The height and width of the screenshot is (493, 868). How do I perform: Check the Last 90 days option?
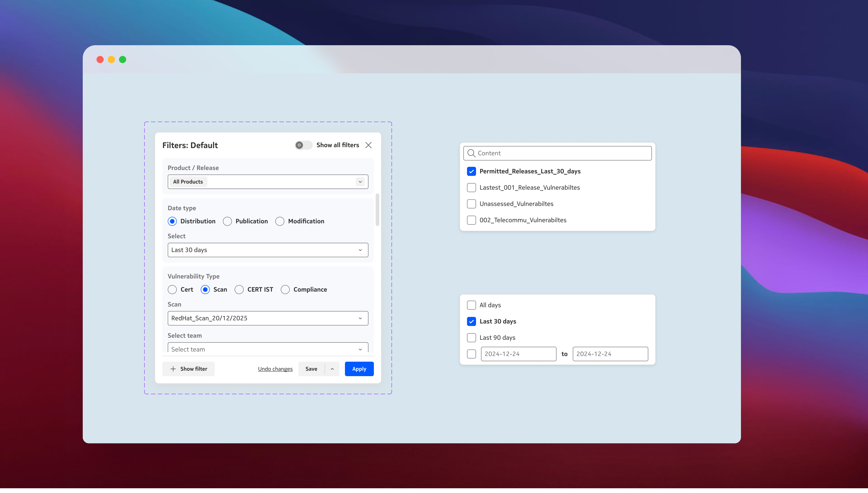(471, 337)
